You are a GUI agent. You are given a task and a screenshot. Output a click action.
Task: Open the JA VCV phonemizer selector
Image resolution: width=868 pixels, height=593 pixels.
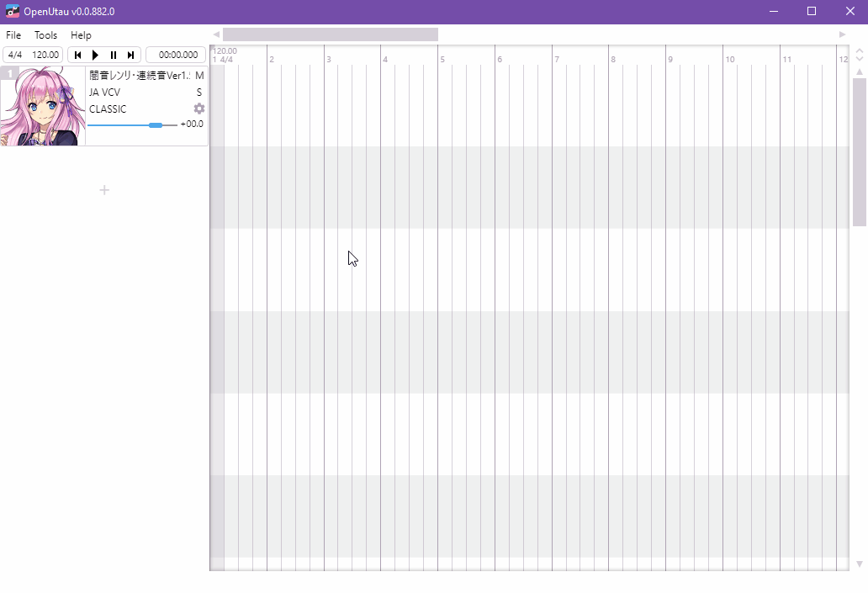(104, 93)
